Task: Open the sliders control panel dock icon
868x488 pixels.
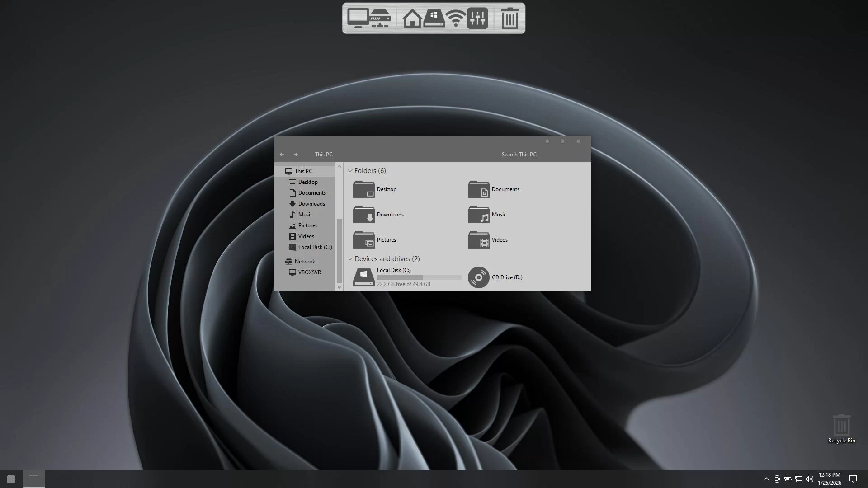Action: pyautogui.click(x=477, y=19)
